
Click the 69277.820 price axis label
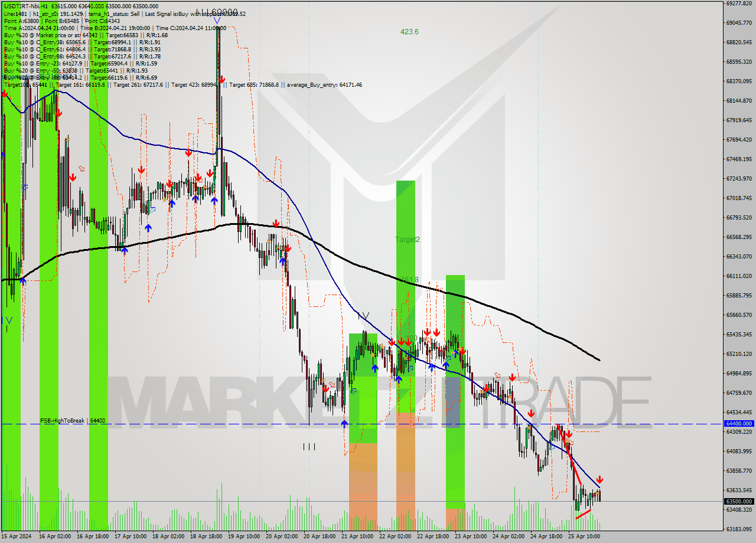click(738, 3)
